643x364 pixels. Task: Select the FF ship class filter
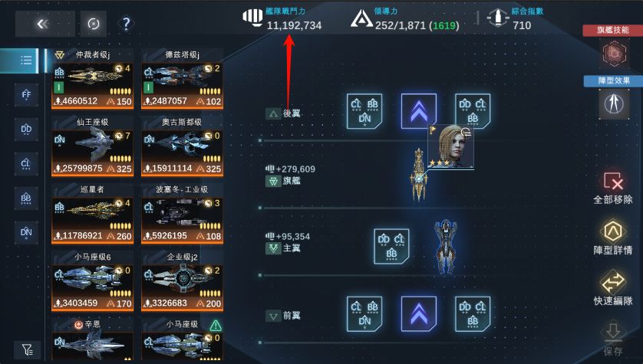26,95
